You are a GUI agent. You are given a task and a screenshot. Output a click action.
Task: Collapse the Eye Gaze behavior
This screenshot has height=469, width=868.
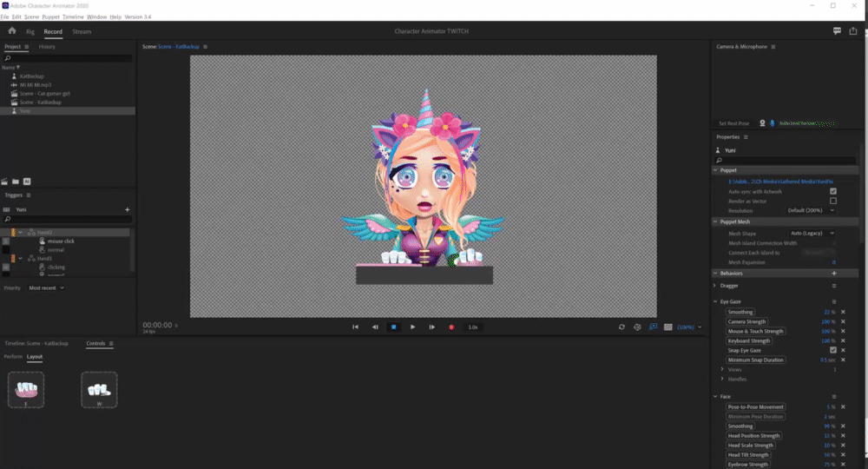(x=715, y=301)
